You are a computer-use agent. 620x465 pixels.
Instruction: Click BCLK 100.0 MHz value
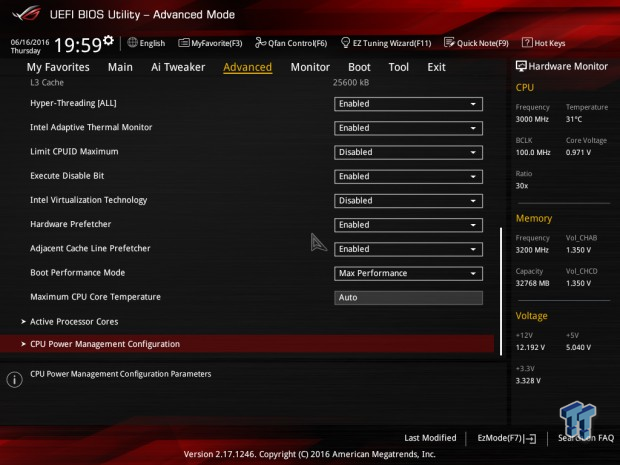533,152
